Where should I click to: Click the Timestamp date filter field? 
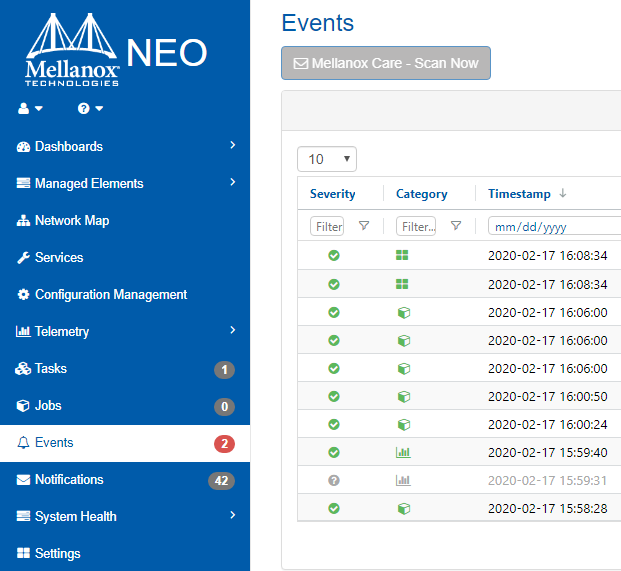click(553, 227)
